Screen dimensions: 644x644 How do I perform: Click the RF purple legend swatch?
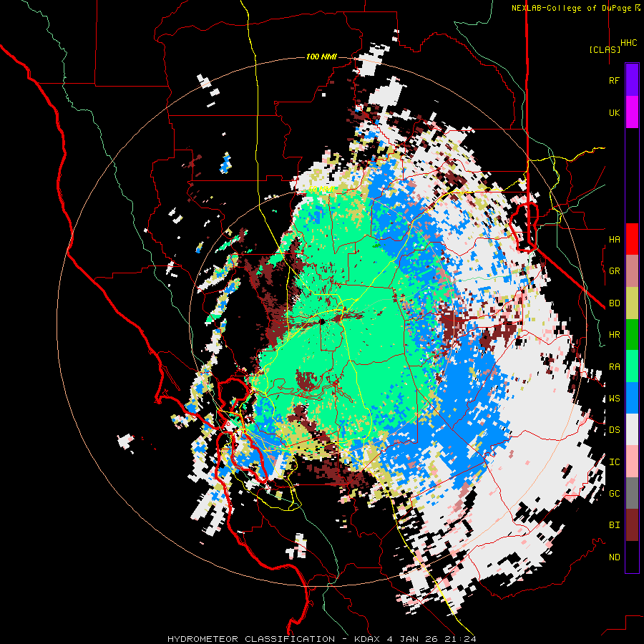click(632, 80)
